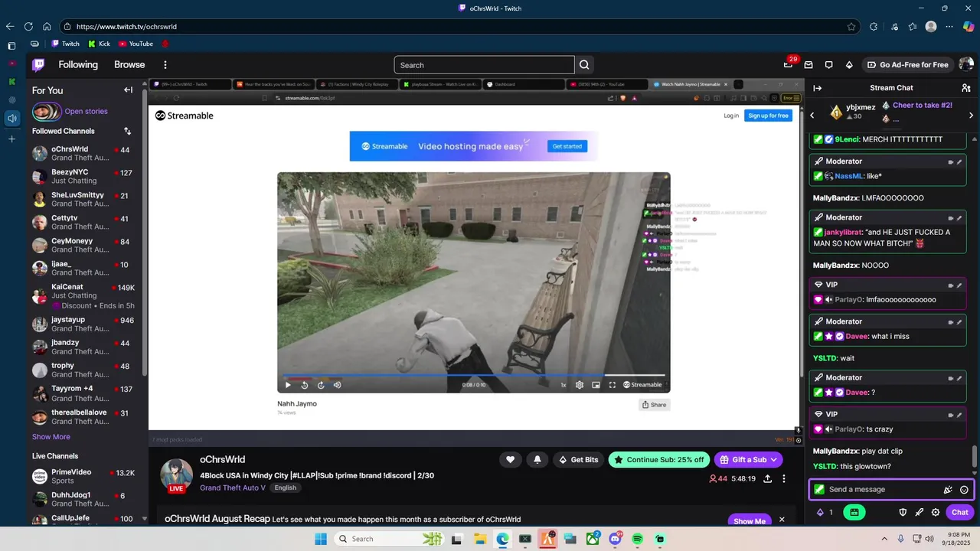Open moderator sword tools icon
980x551 pixels.
pos(919,512)
